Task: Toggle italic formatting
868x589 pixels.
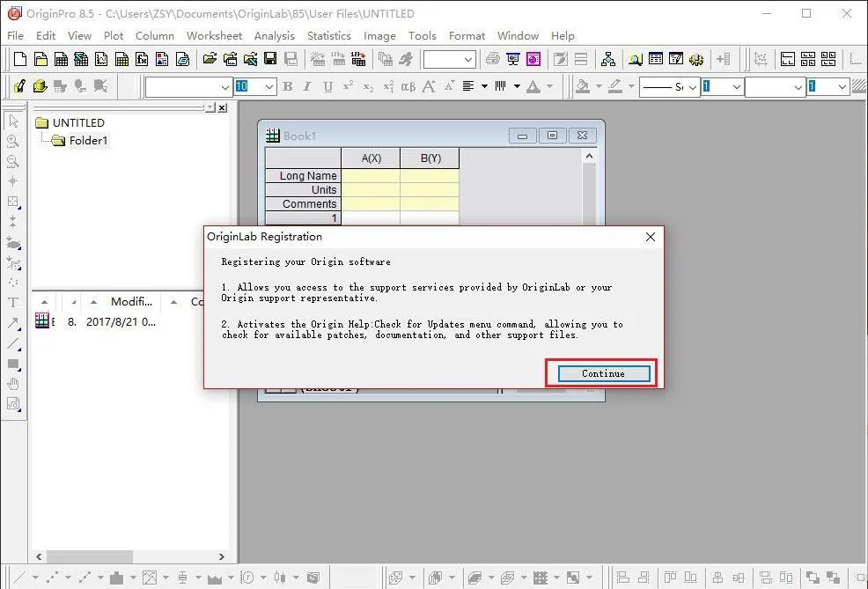Action: 307,86
